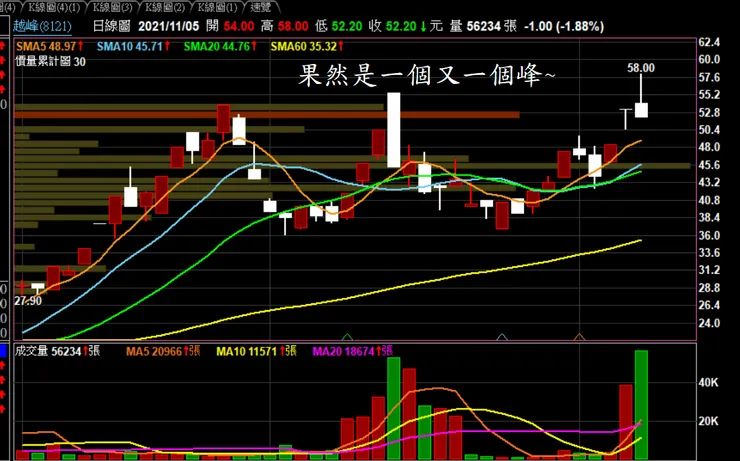This screenshot has width=740, height=461.
Task: Click the high price 58.00 in header
Action: 293,26
